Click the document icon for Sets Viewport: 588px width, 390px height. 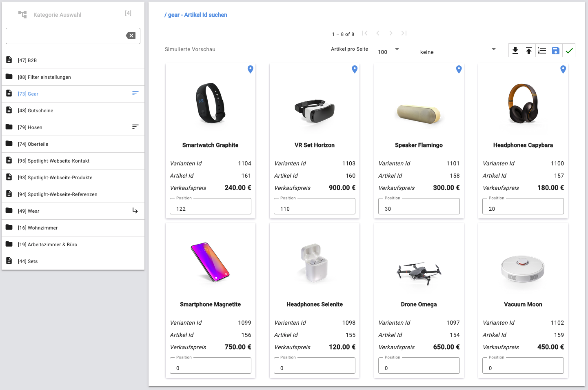[9, 261]
